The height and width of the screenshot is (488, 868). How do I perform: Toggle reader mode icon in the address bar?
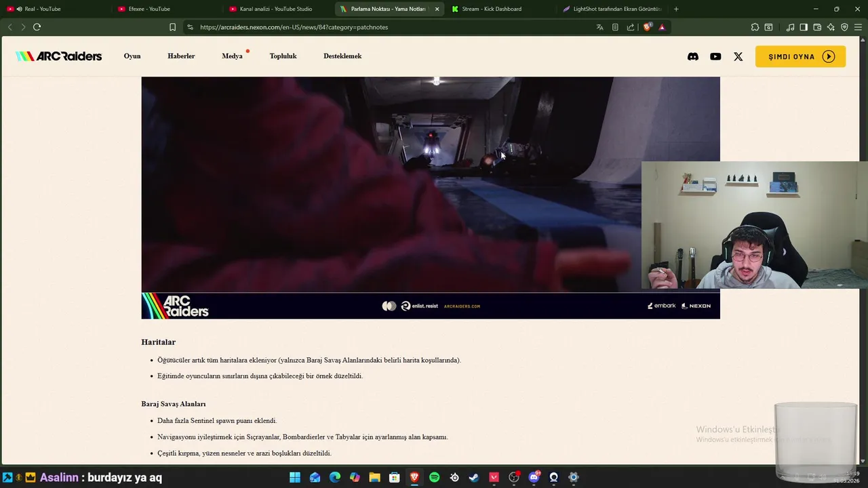615,27
